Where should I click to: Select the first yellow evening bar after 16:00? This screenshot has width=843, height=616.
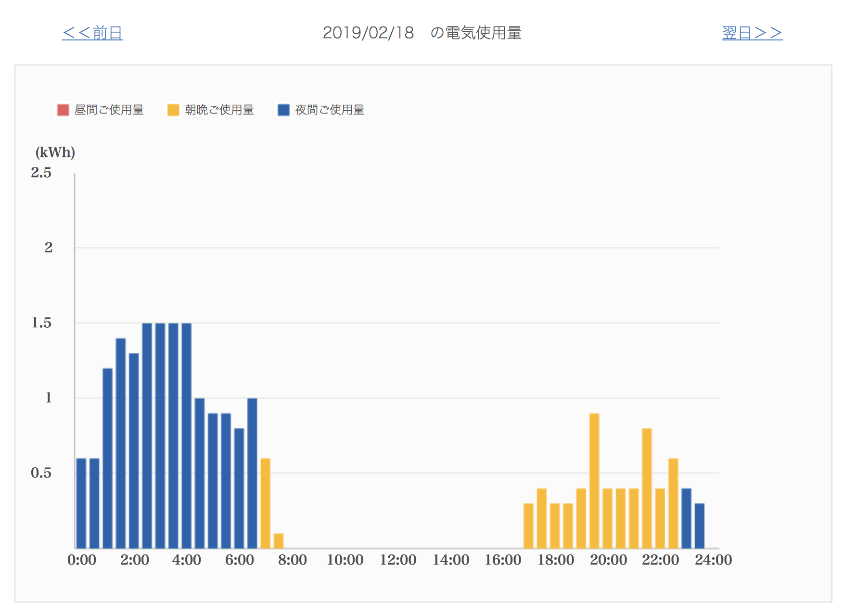pos(528,526)
